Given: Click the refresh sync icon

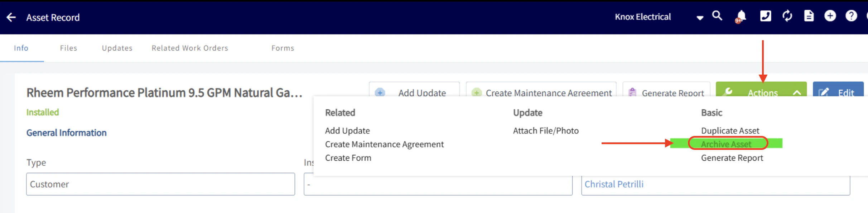Looking at the screenshot, I should 787,16.
